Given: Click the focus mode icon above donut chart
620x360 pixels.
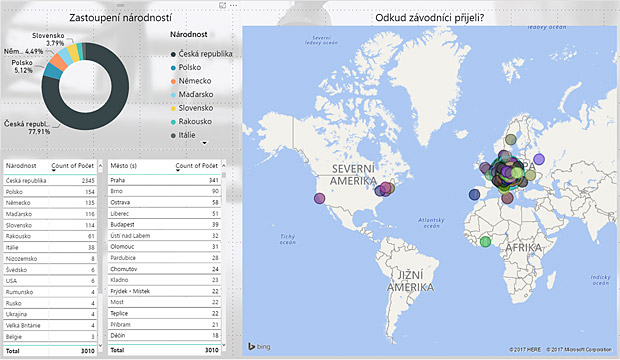Looking at the screenshot, I should coord(223,5).
